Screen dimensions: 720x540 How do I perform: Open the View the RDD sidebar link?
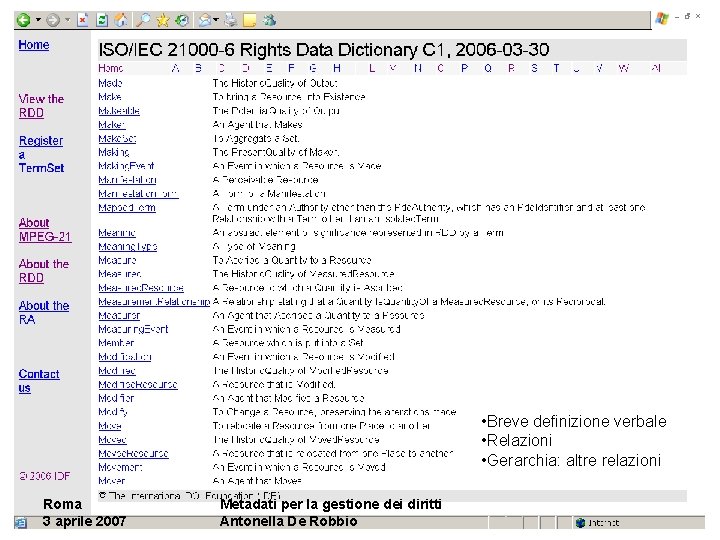point(41,106)
